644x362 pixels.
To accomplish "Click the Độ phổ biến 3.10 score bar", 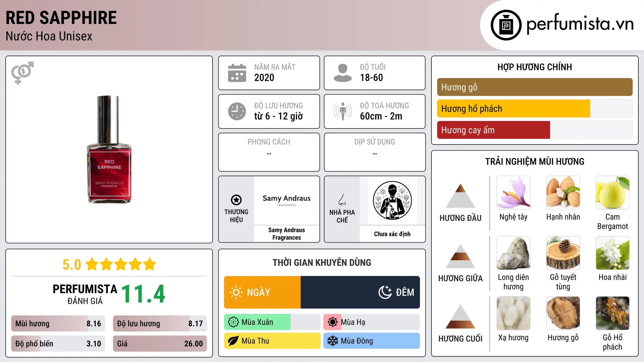I will [58, 343].
